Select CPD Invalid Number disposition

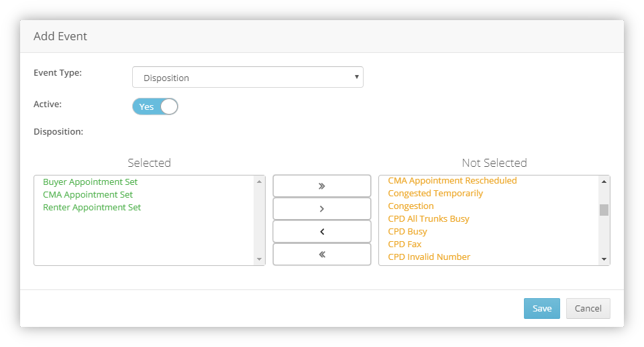(x=429, y=257)
